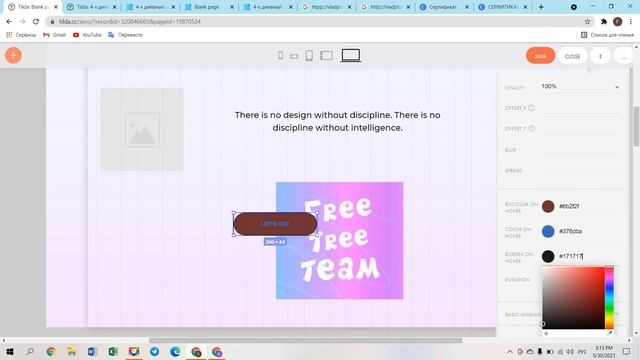The width and height of the screenshot is (640, 360).
Task: Switch to mobile landscape screen resolution
Action: pyautogui.click(x=294, y=56)
